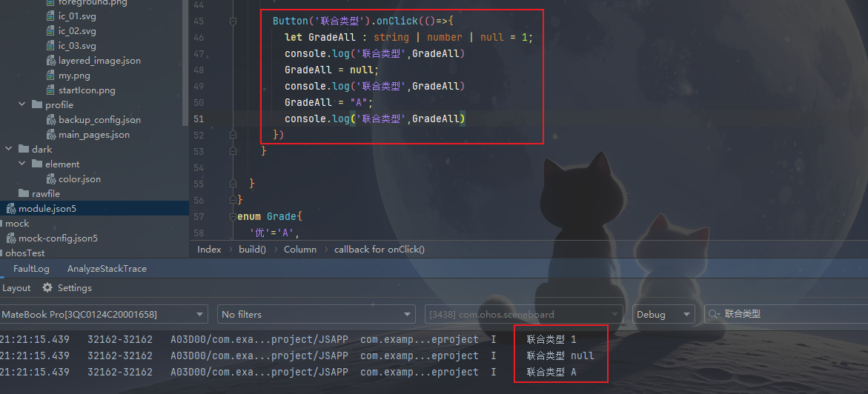Collapse the profile folder with its chevron

point(22,104)
